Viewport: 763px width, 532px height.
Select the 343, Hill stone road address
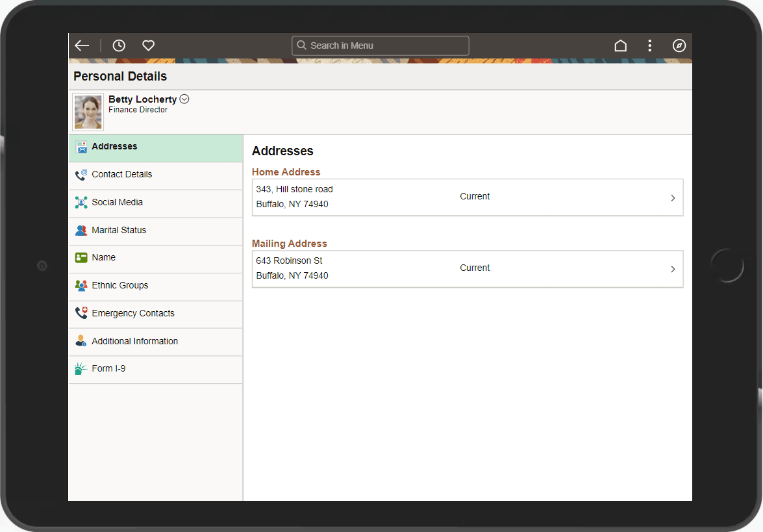pyautogui.click(x=468, y=197)
